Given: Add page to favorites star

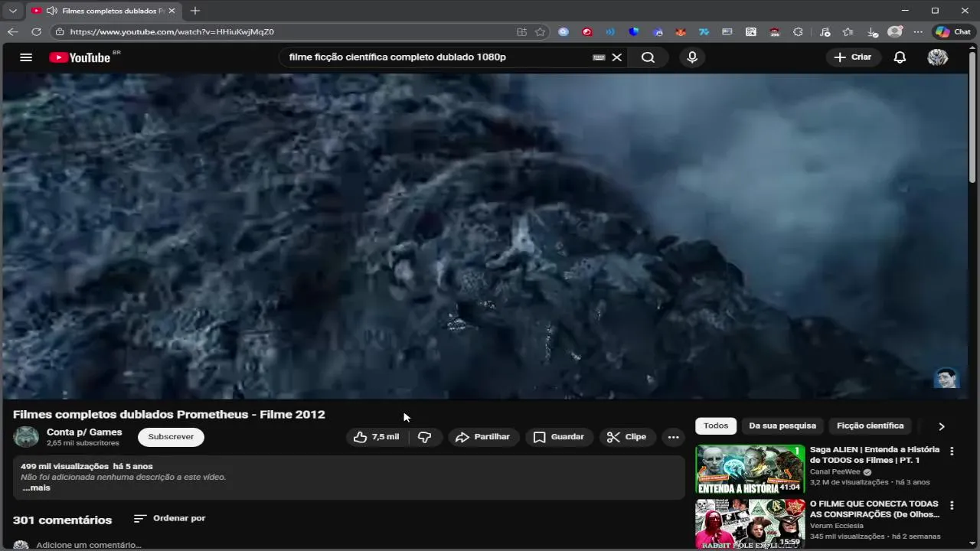Looking at the screenshot, I should 541,32.
